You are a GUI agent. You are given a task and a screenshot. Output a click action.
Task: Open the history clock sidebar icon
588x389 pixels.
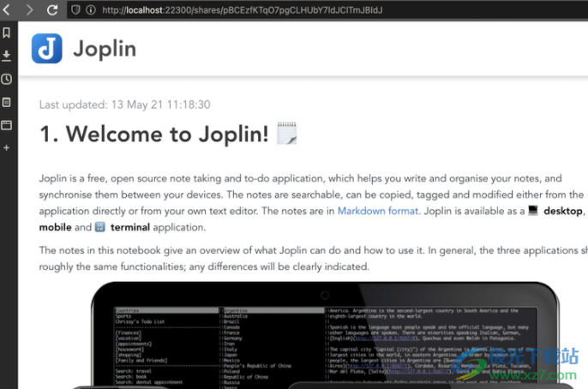[6, 79]
